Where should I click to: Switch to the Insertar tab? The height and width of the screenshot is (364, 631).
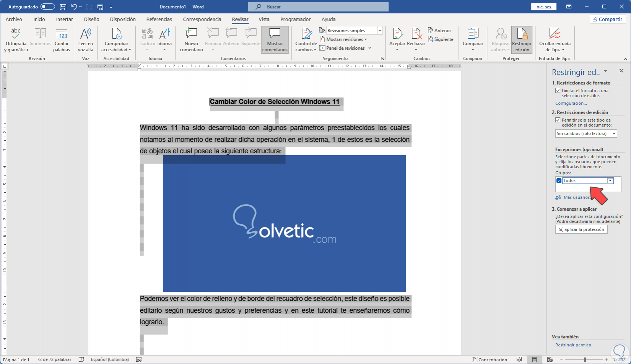pyautogui.click(x=64, y=19)
